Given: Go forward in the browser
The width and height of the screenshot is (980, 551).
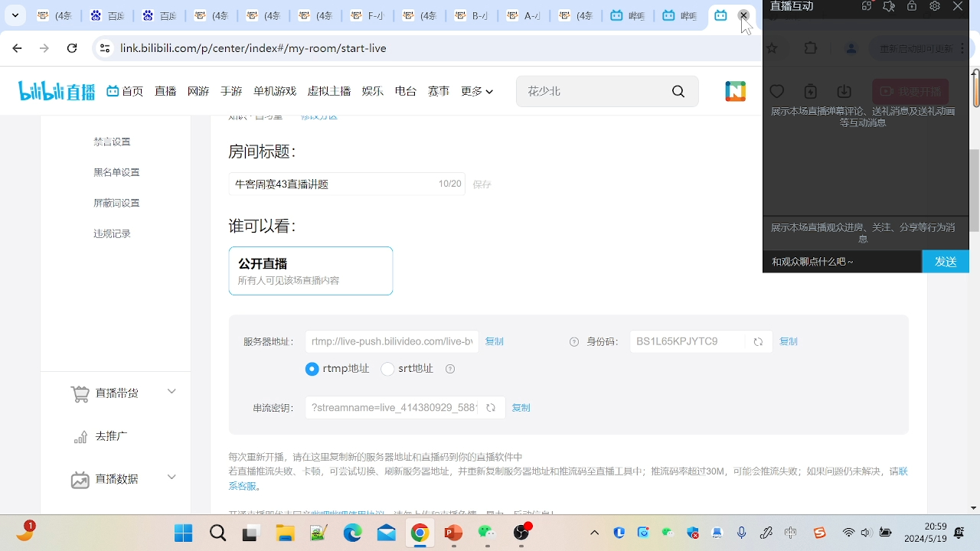Looking at the screenshot, I should [x=44, y=48].
